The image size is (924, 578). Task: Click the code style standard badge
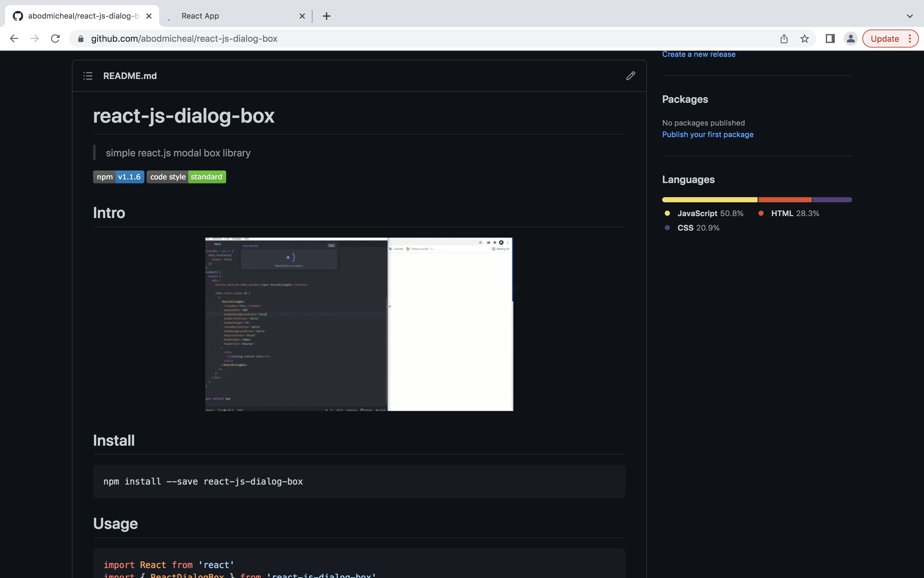(186, 177)
